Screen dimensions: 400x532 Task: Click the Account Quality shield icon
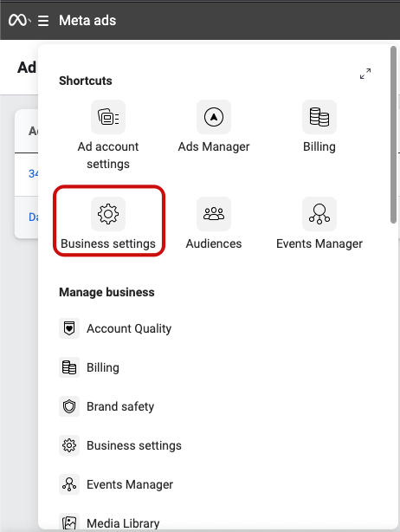(69, 328)
